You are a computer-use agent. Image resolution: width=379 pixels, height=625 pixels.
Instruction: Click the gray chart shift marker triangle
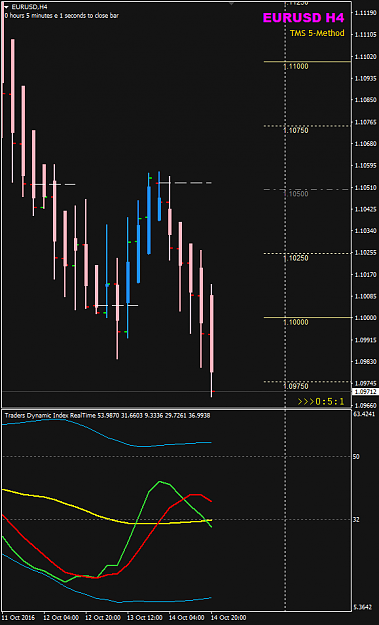coord(231,3)
